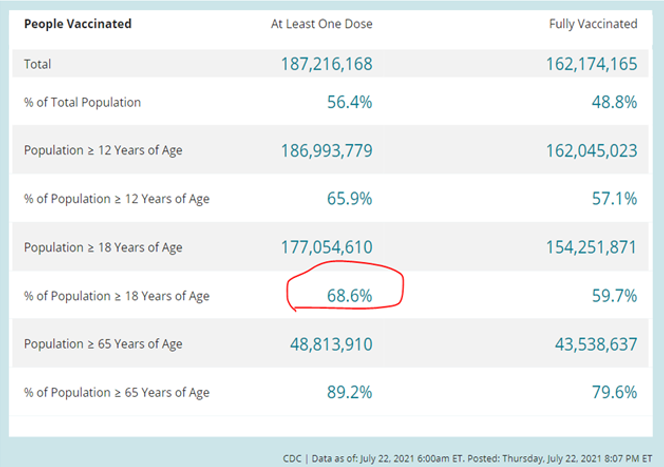664x467 pixels.
Task: Select the 56.4% of total population value
Action: pos(349,102)
